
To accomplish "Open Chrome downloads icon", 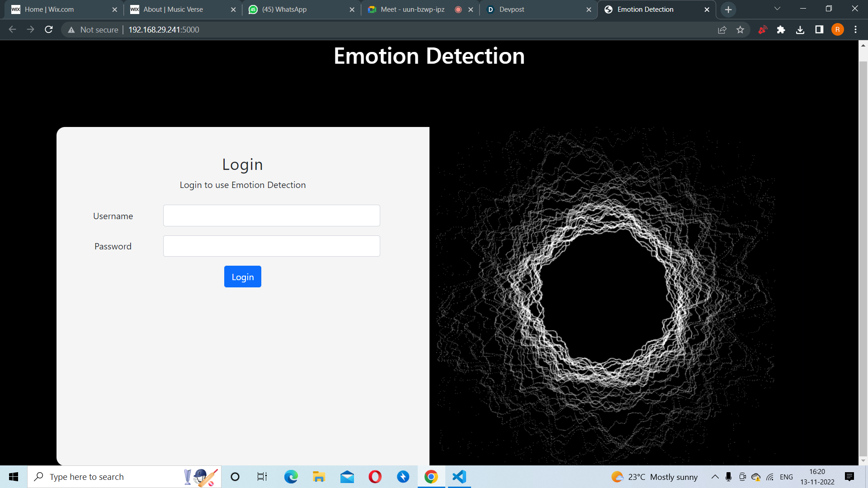I will click(800, 30).
